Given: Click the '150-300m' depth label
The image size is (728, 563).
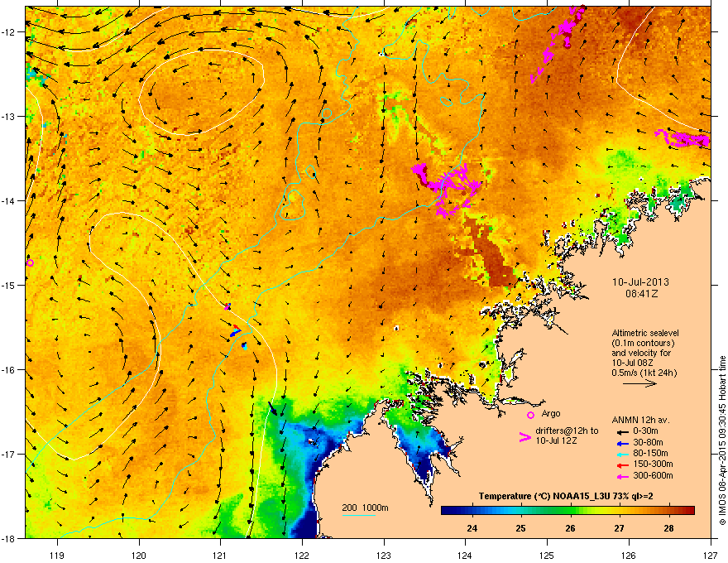Looking at the screenshot, I should 653,464.
